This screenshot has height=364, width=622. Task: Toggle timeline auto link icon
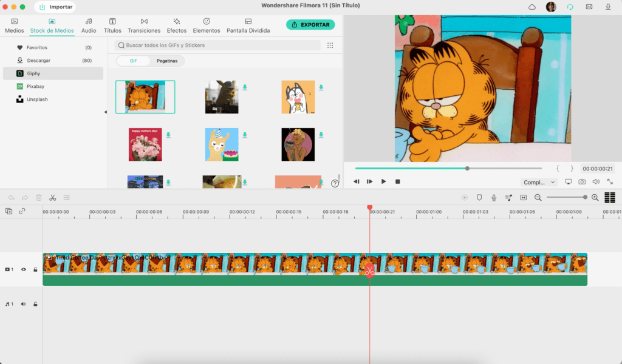tap(22, 211)
